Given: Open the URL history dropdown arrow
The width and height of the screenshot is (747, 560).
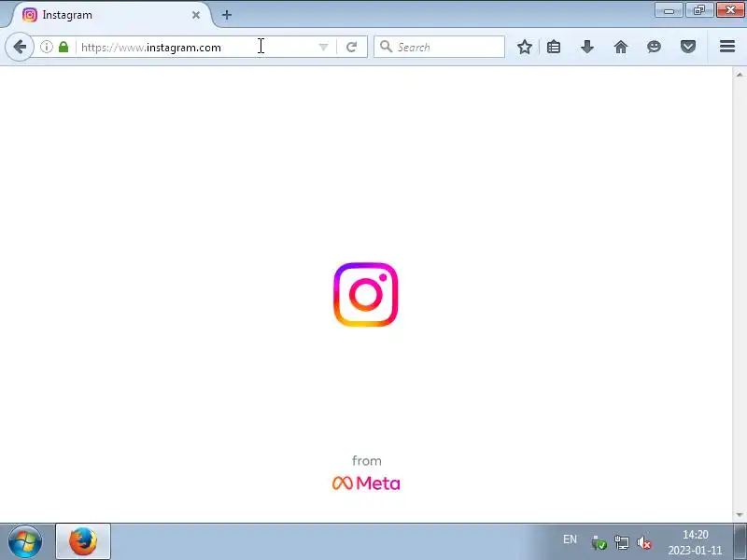Looking at the screenshot, I should (323, 47).
